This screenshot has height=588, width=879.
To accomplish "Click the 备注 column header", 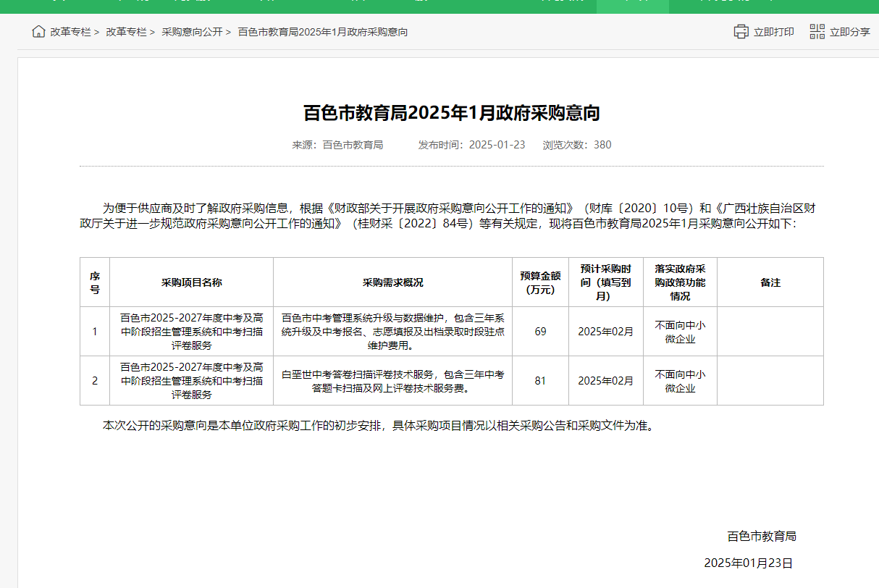I will 770,282.
